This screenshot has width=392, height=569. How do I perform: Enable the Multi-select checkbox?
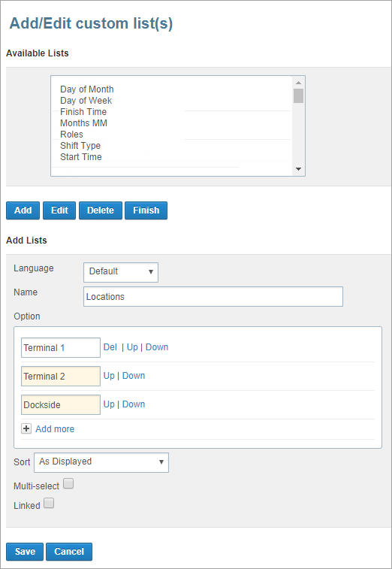(x=68, y=484)
